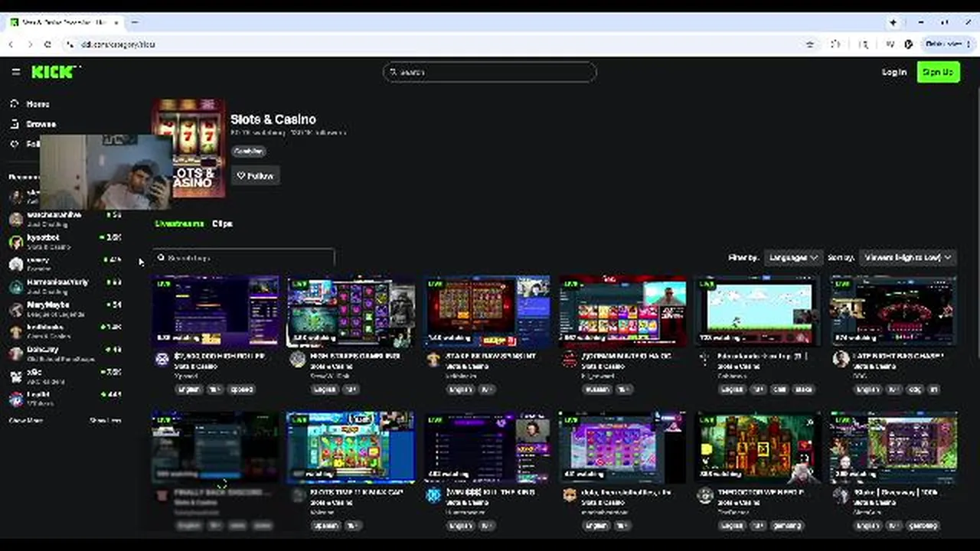Reload the page with the browser refresh icon
The height and width of the screenshot is (551, 980).
tap(49, 44)
